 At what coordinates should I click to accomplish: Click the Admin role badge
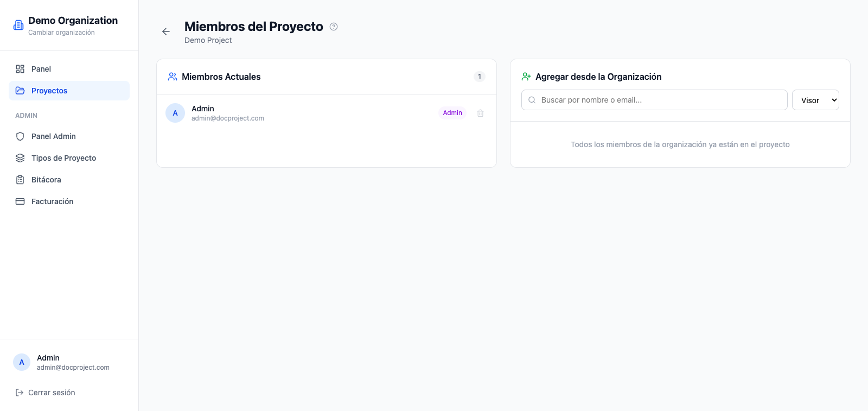(452, 113)
